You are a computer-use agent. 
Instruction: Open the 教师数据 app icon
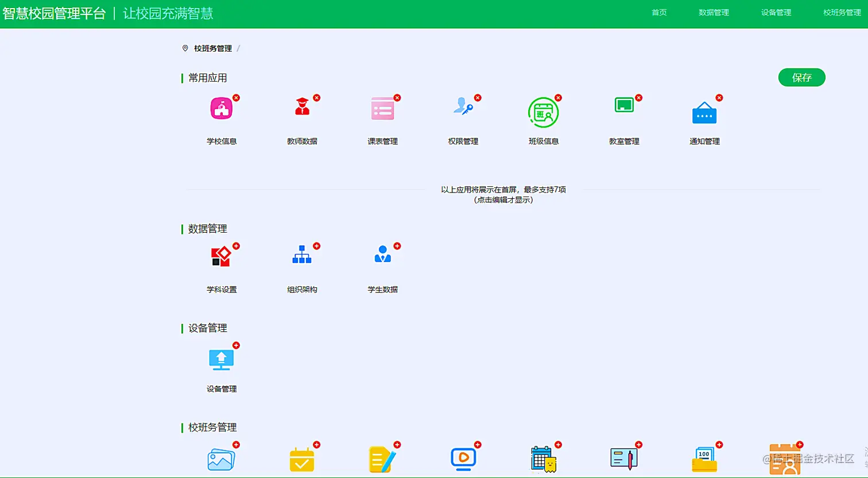click(302, 107)
